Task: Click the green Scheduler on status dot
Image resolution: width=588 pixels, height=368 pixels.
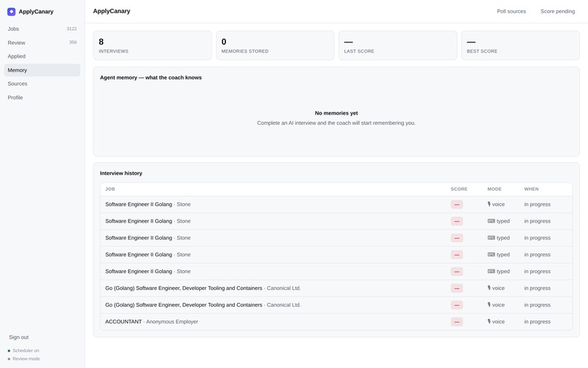Action: [x=9, y=350]
